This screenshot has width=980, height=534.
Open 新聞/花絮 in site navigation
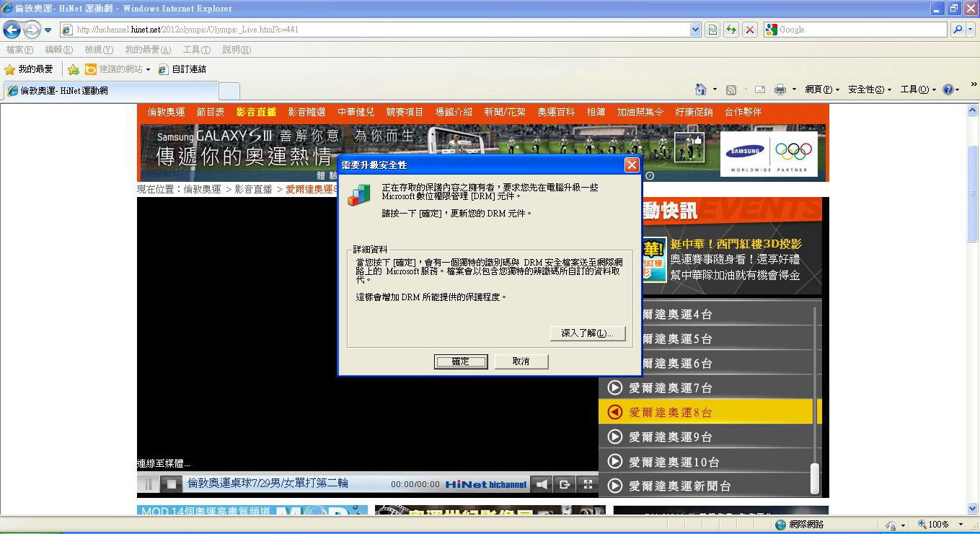(505, 112)
